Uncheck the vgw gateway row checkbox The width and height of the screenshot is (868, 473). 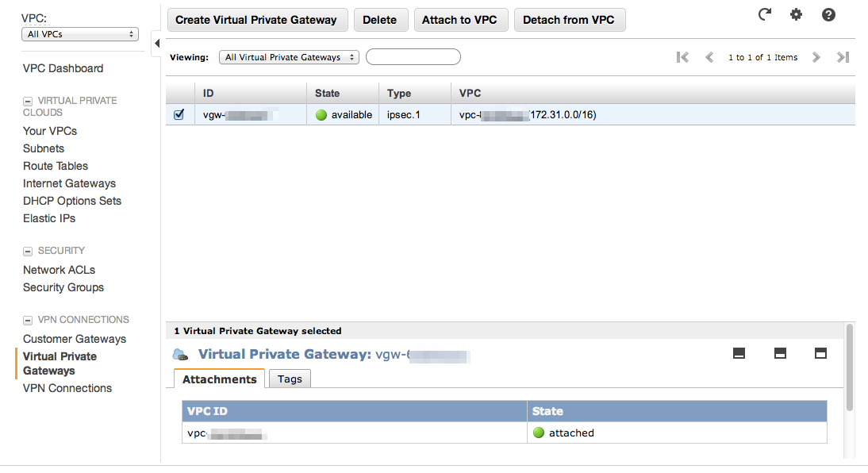179,114
